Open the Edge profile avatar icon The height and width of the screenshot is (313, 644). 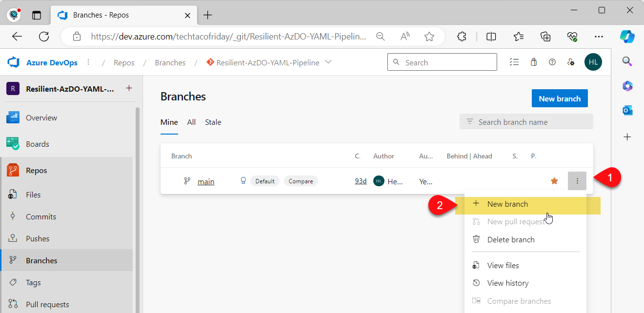[14, 15]
